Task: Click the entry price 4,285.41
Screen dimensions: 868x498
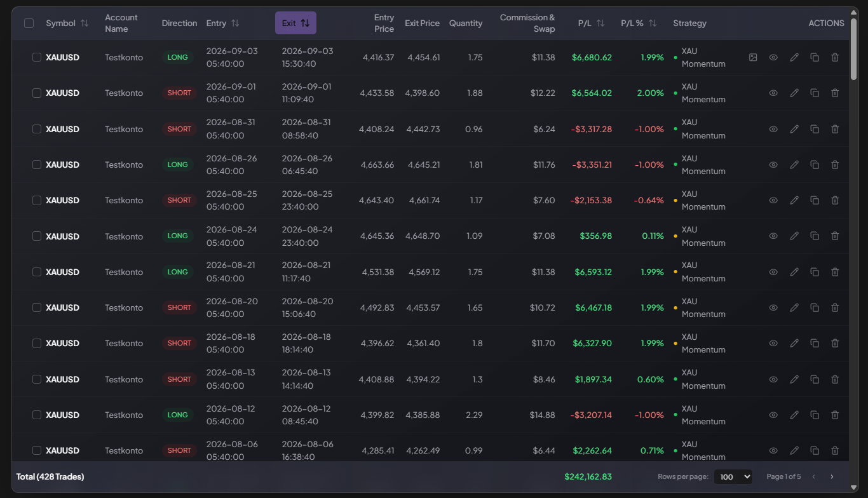Action: (x=377, y=450)
